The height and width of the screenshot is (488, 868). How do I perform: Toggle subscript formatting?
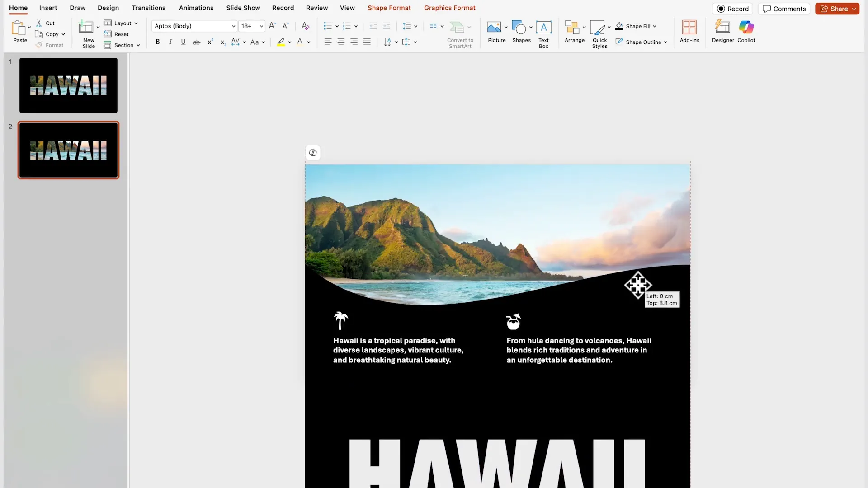click(223, 42)
